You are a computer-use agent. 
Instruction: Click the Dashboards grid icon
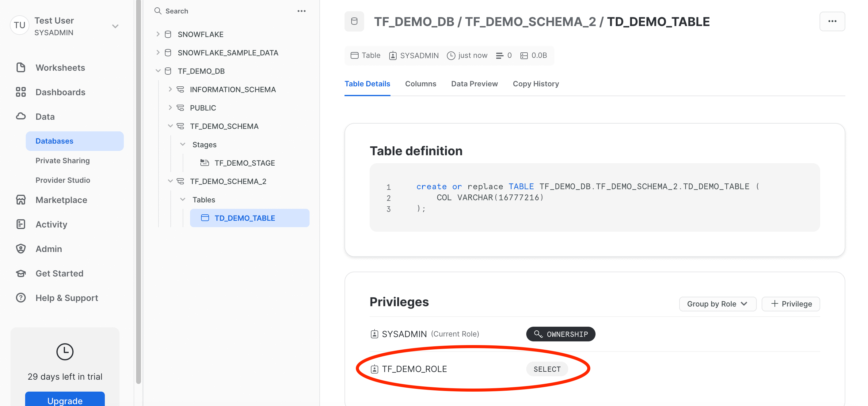pos(21,92)
